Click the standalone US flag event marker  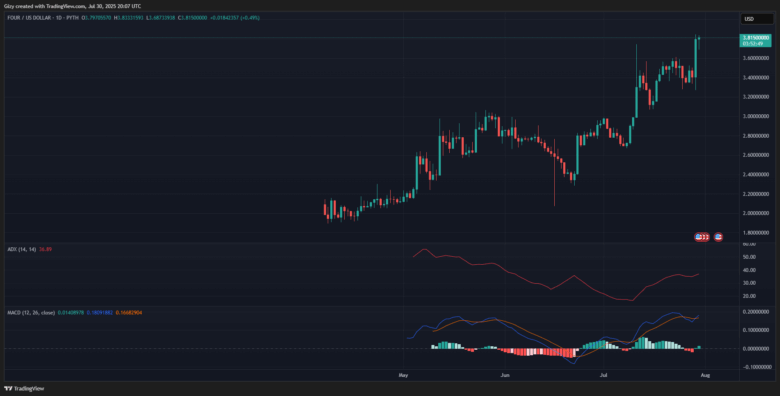pos(718,237)
